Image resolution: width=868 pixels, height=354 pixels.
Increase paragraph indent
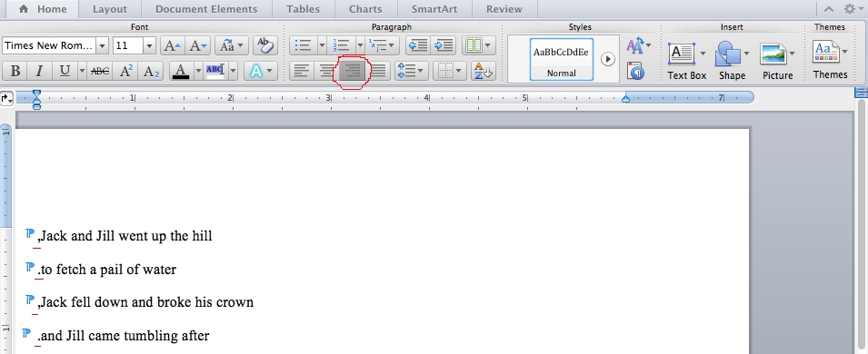tap(444, 46)
